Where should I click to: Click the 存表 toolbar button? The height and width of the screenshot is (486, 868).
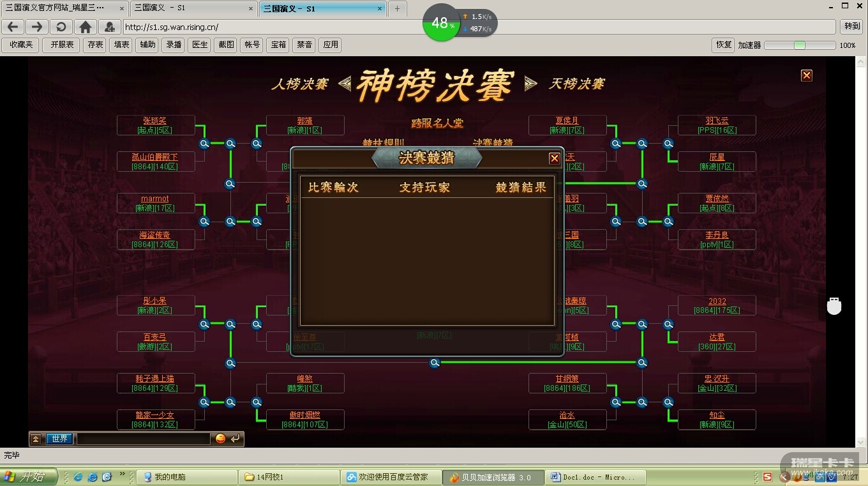[95, 45]
